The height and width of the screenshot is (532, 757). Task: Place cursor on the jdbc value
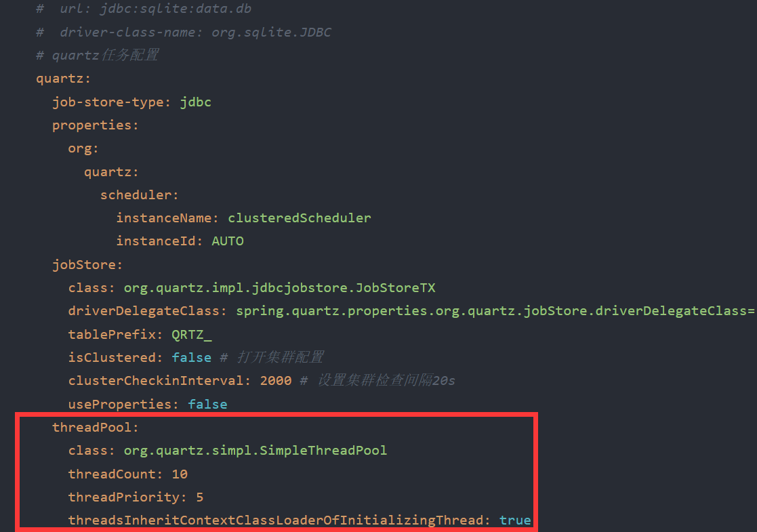[195, 102]
